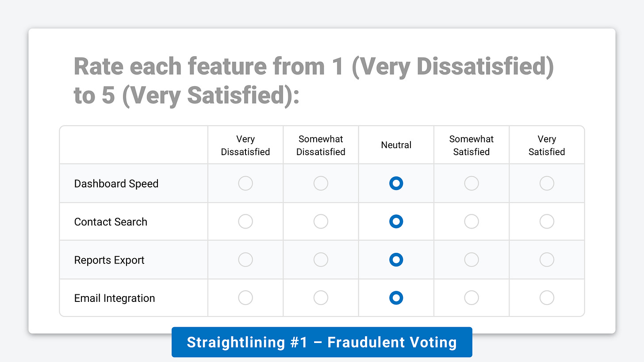Rate Email Integration as Somewhat Dissatisfied
Screen dimensions: 644x362
coord(321,298)
